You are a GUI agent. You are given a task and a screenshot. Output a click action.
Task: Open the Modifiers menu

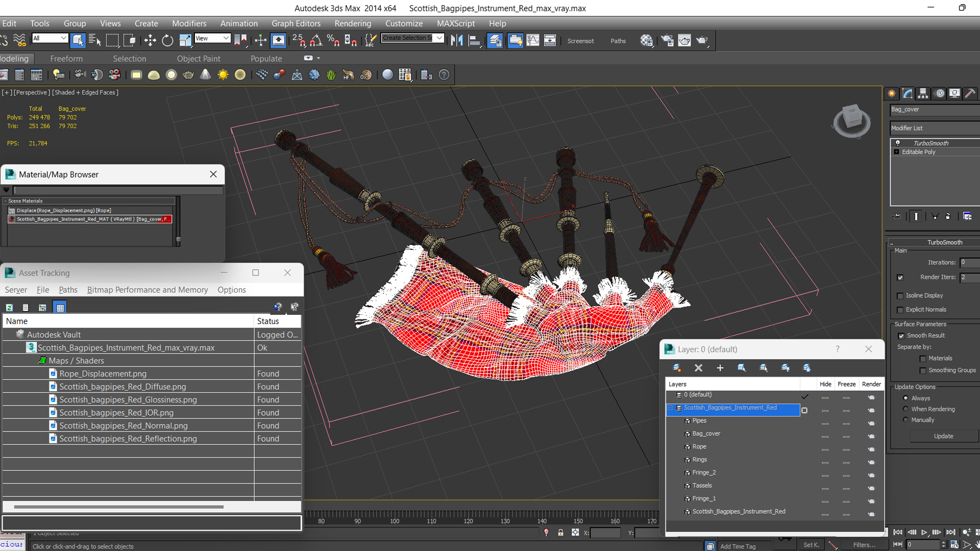point(189,23)
